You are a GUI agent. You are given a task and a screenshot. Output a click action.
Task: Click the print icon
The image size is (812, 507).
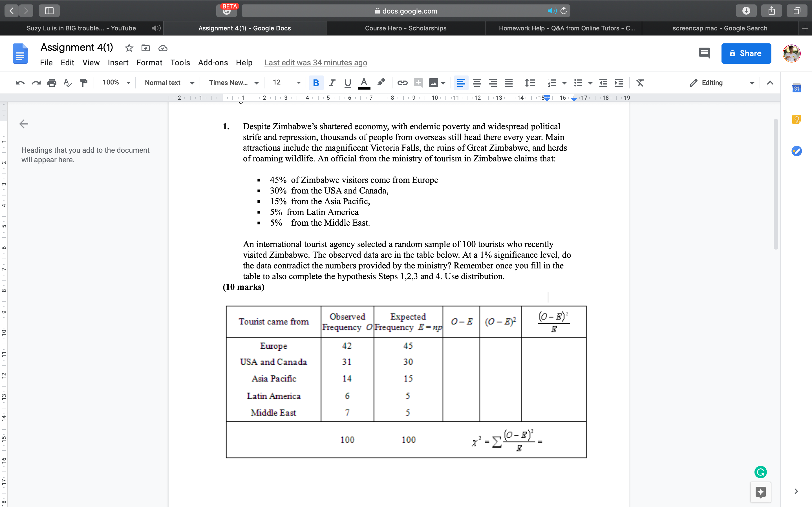pyautogui.click(x=52, y=83)
